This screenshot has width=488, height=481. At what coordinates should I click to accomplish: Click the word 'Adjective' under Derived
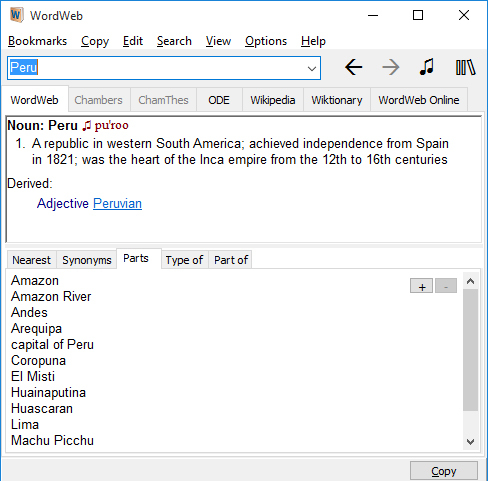pyautogui.click(x=63, y=203)
